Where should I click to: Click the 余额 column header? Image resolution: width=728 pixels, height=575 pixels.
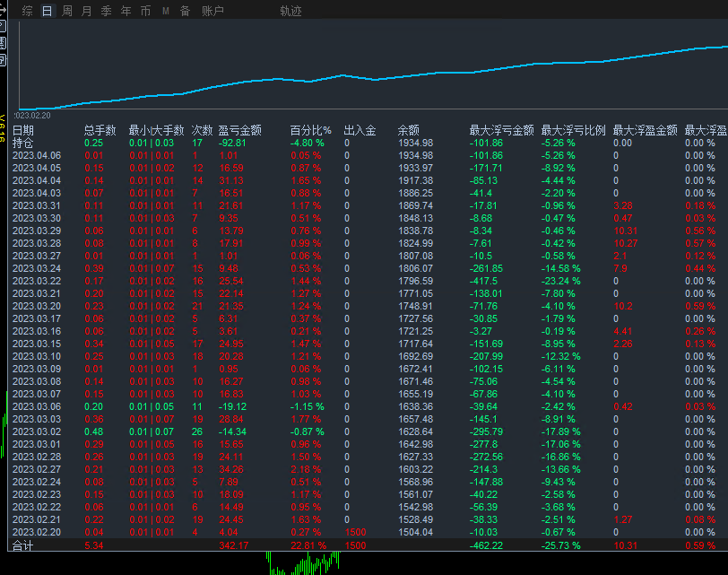coord(409,130)
